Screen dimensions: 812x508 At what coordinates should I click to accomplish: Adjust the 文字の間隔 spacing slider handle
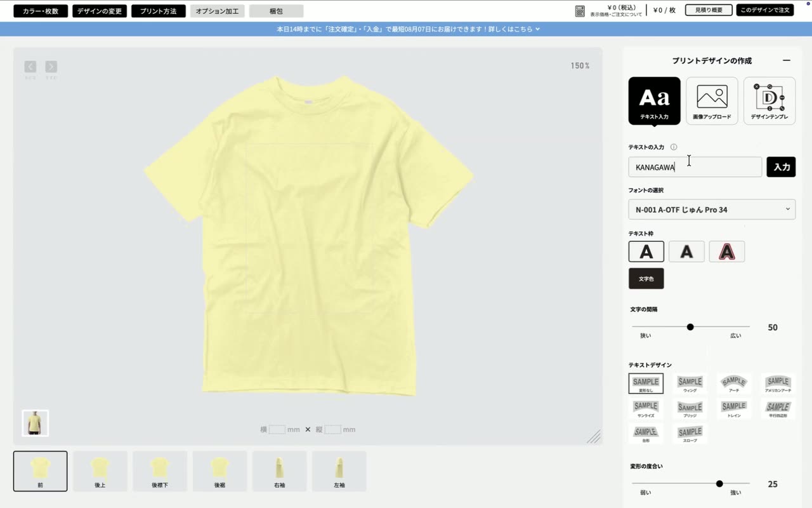click(690, 327)
